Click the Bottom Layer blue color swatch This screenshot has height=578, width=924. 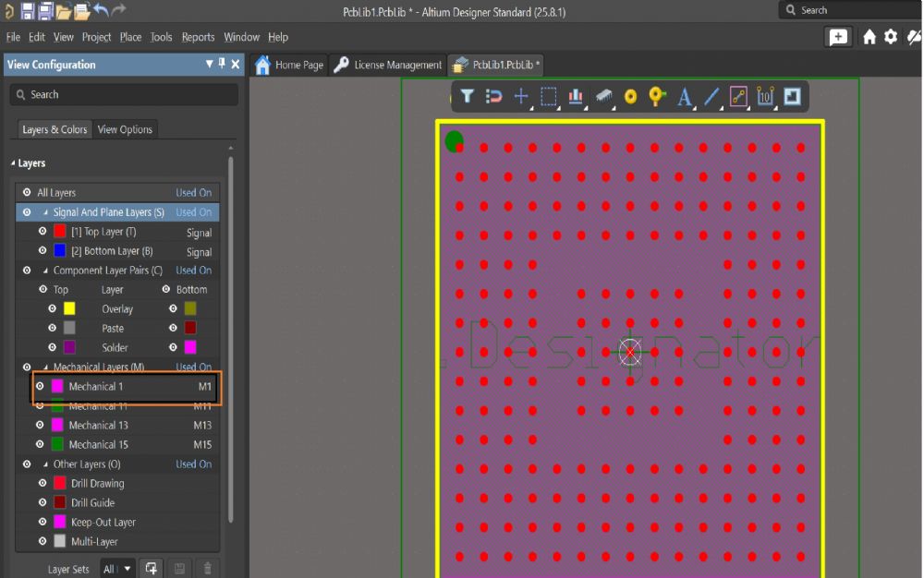[60, 251]
